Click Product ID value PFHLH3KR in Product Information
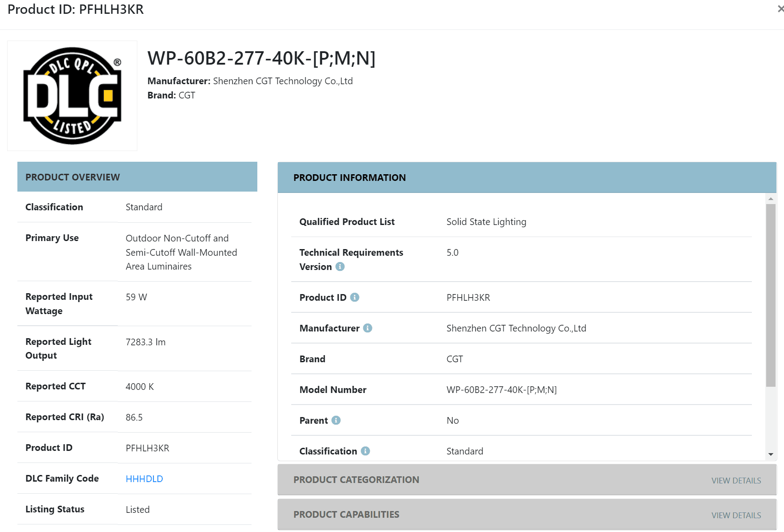 point(468,298)
